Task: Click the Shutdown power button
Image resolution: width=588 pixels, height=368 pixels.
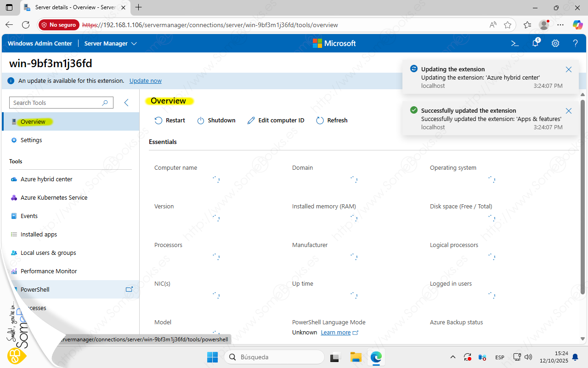Action: [216, 121]
